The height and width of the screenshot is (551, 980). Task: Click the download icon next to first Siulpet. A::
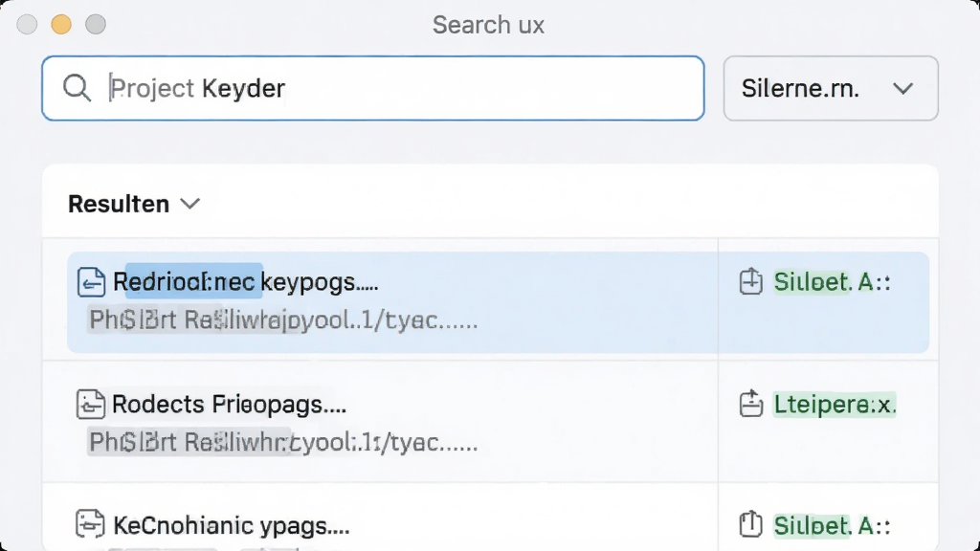pyautogui.click(x=750, y=281)
